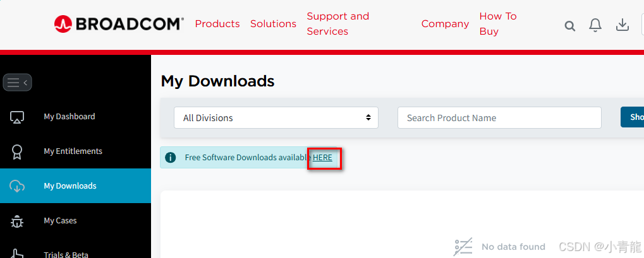This screenshot has width=644, height=258.
Task: Focus the Search Product Name field
Action: click(x=499, y=118)
